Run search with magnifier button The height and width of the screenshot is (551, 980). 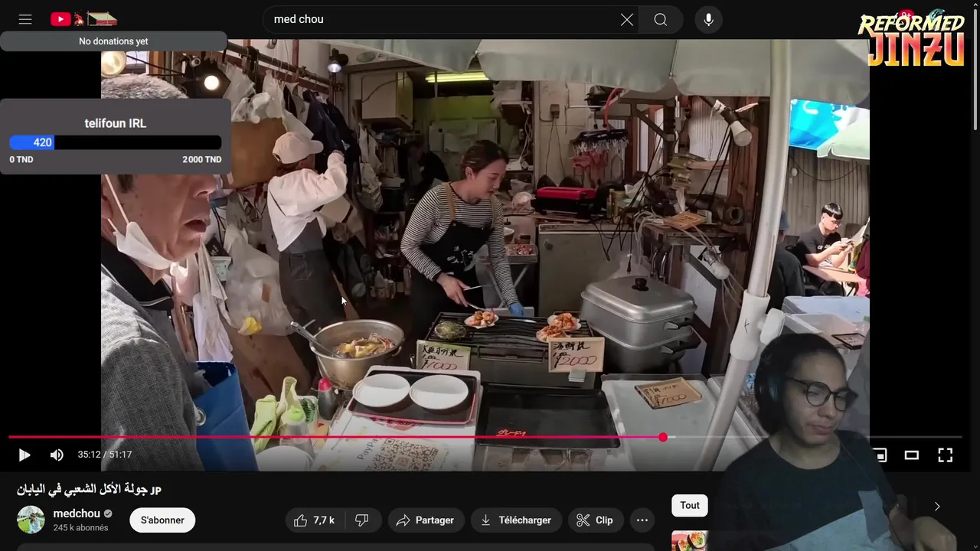pos(661,19)
